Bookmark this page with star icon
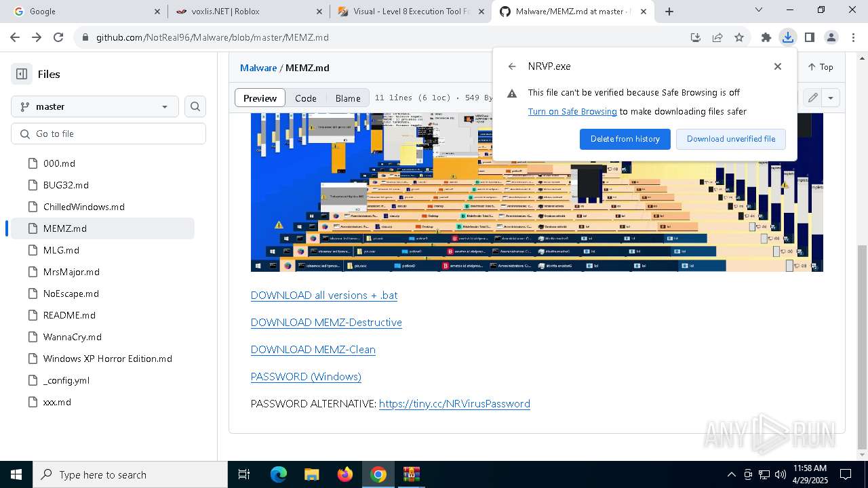Viewport: 868px width, 488px height. click(739, 37)
